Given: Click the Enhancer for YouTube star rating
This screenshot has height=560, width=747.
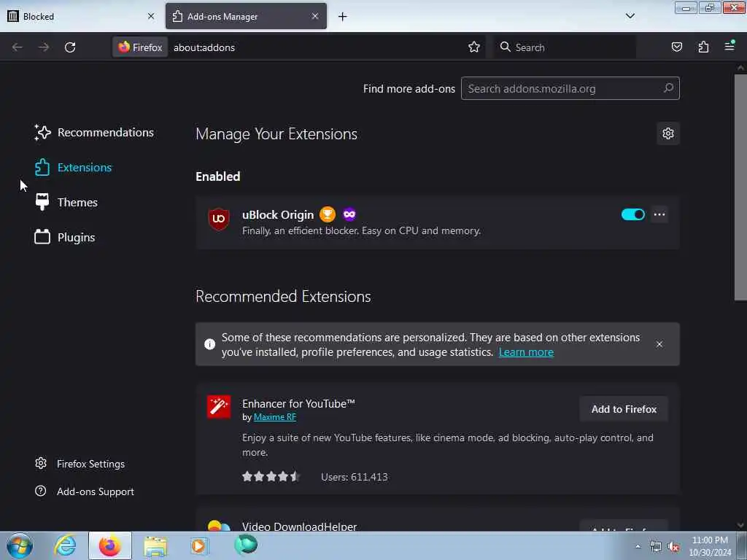Looking at the screenshot, I should (x=271, y=476).
